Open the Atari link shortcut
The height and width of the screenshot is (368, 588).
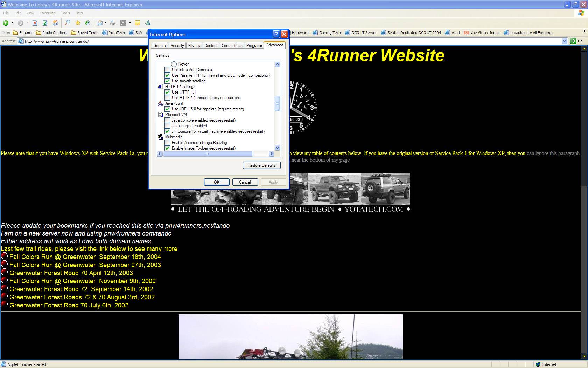(452, 33)
